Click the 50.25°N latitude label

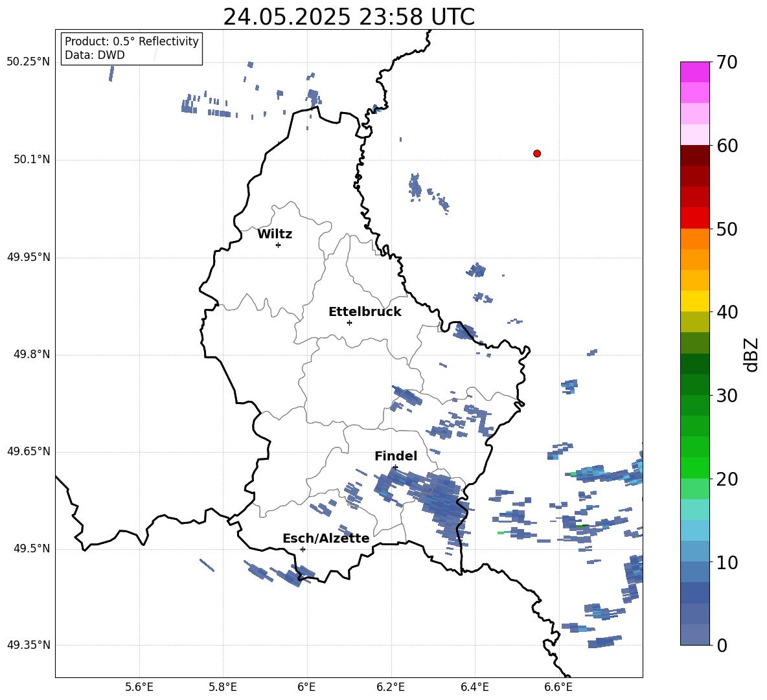(x=29, y=62)
